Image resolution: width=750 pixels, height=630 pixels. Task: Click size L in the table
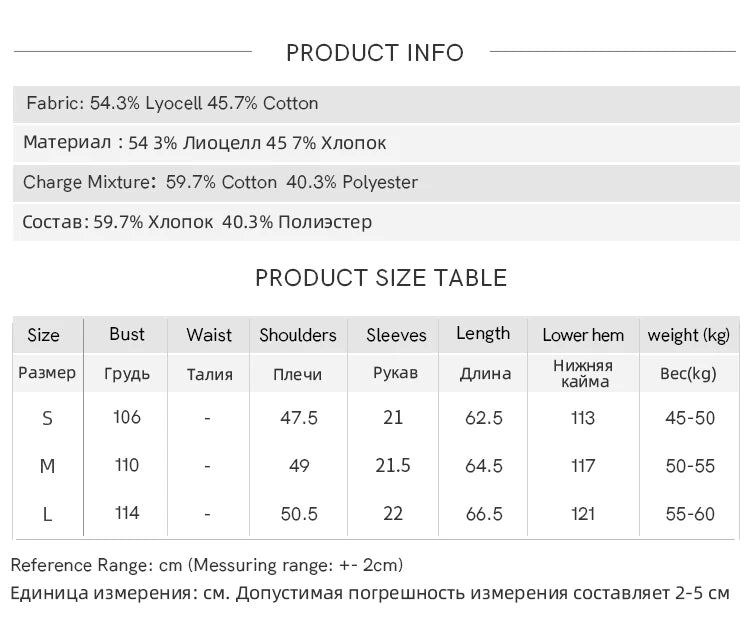[x=47, y=515]
